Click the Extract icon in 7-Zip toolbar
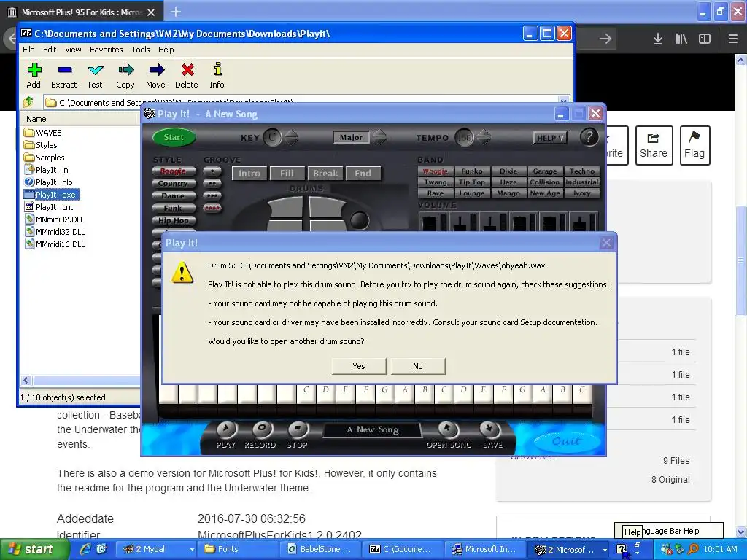The width and height of the screenshot is (747, 560). pyautogui.click(x=65, y=70)
